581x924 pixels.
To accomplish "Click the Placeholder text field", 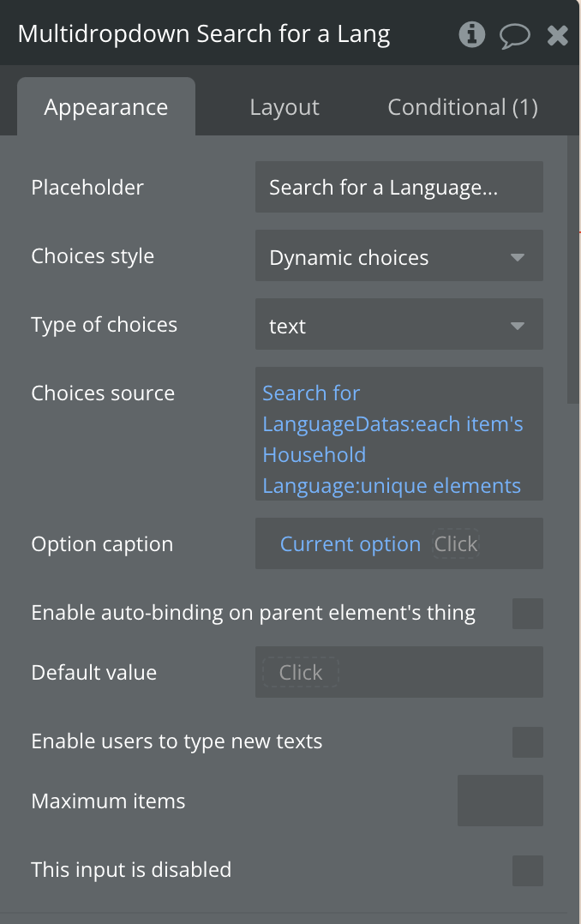I will 398,188.
